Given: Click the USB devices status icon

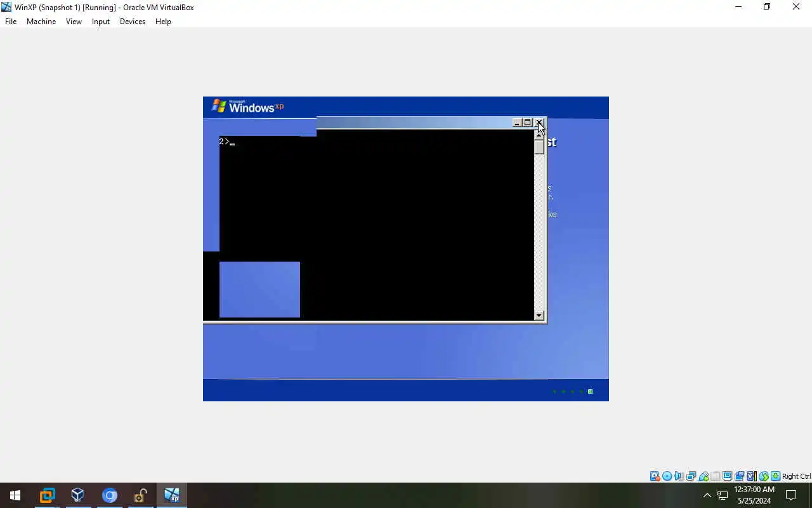Looking at the screenshot, I should [704, 476].
